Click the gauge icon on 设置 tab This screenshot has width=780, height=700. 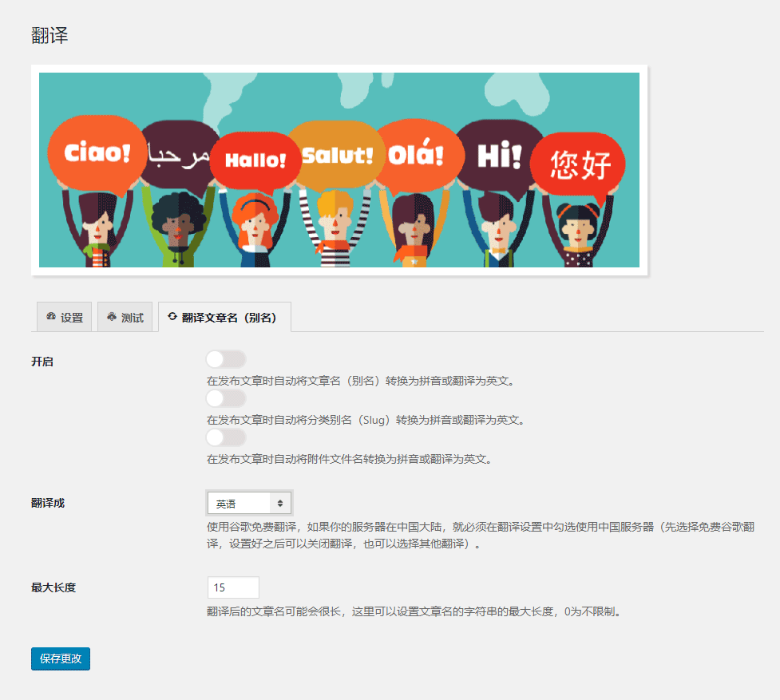point(51,317)
